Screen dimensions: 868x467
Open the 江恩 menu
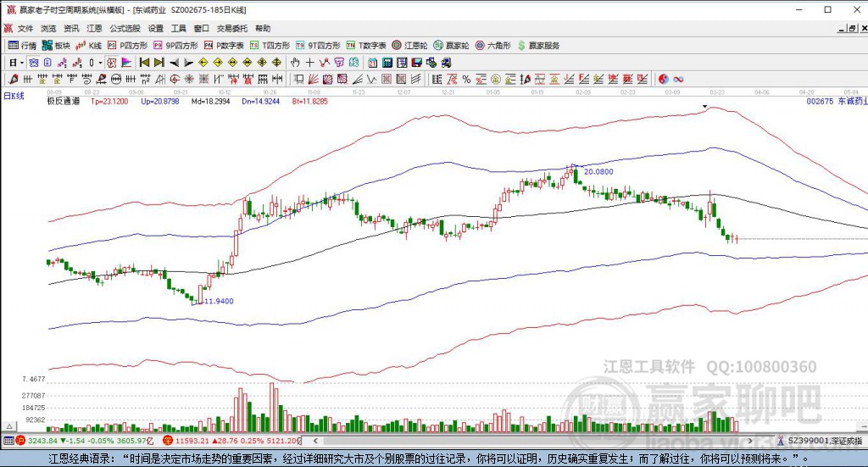94,28
